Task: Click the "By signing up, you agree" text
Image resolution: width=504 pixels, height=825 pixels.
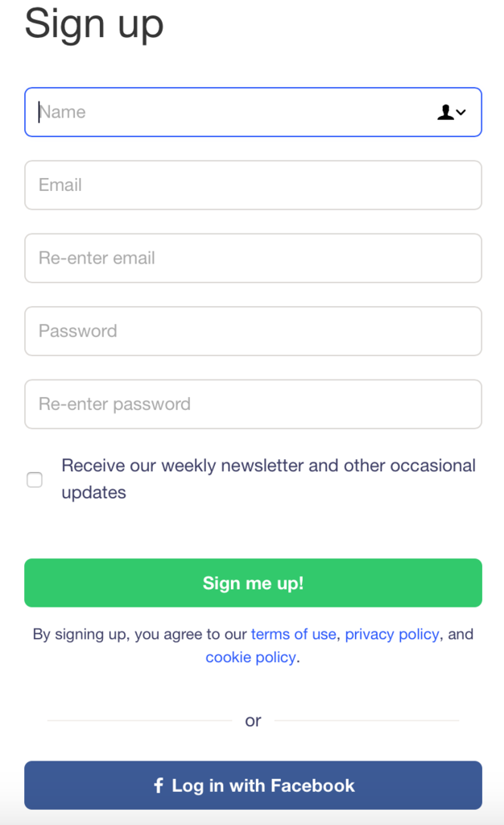Action: [x=137, y=634]
